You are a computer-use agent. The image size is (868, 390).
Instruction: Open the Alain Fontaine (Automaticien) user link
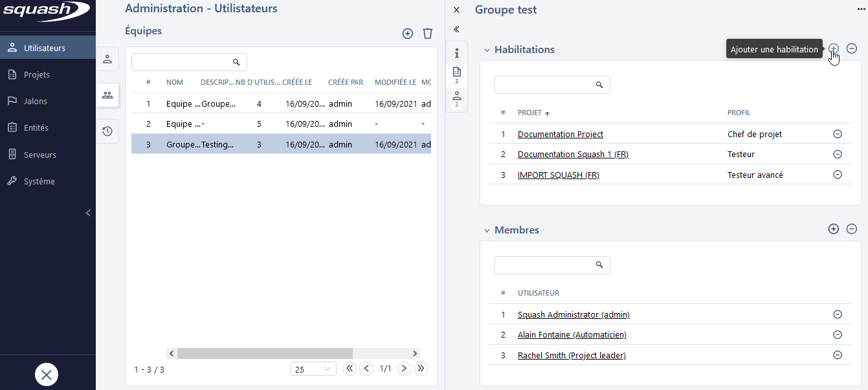pos(572,335)
